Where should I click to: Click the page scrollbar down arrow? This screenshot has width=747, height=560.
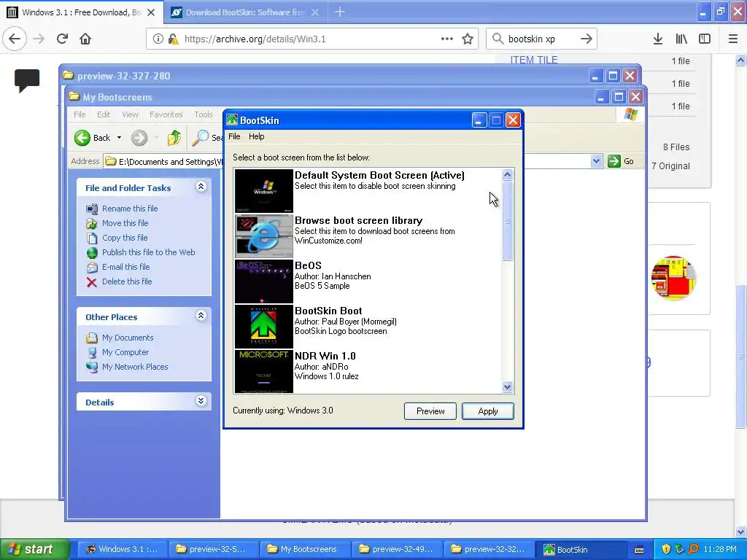click(x=740, y=532)
